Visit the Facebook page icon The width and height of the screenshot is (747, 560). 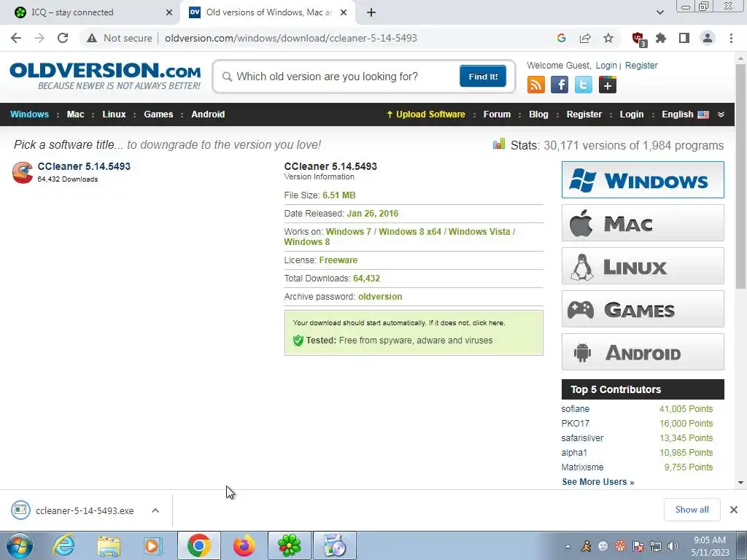click(560, 85)
